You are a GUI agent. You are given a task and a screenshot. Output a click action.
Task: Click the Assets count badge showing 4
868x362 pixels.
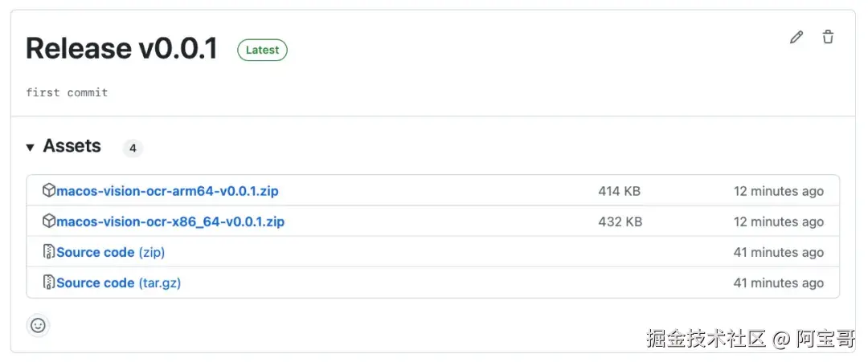(133, 148)
